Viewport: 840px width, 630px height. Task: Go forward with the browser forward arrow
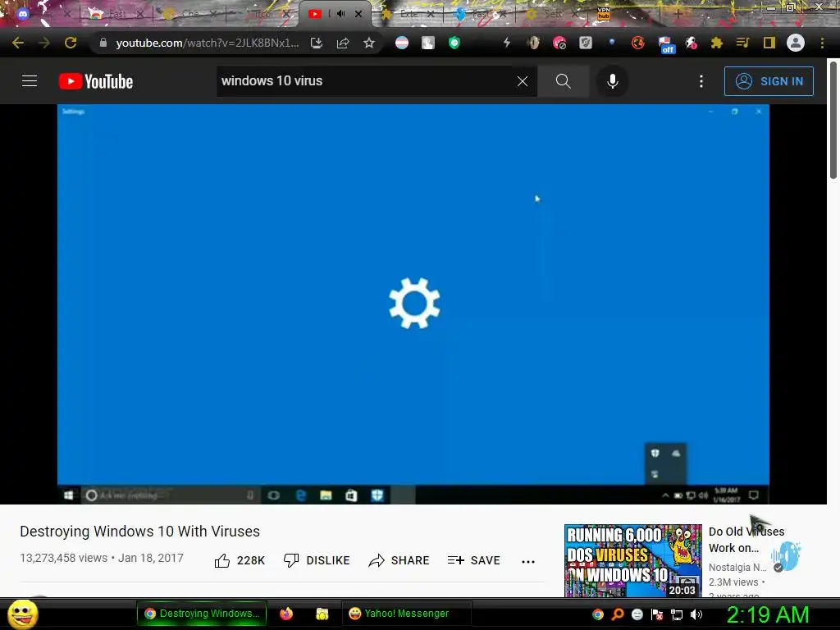[44, 43]
